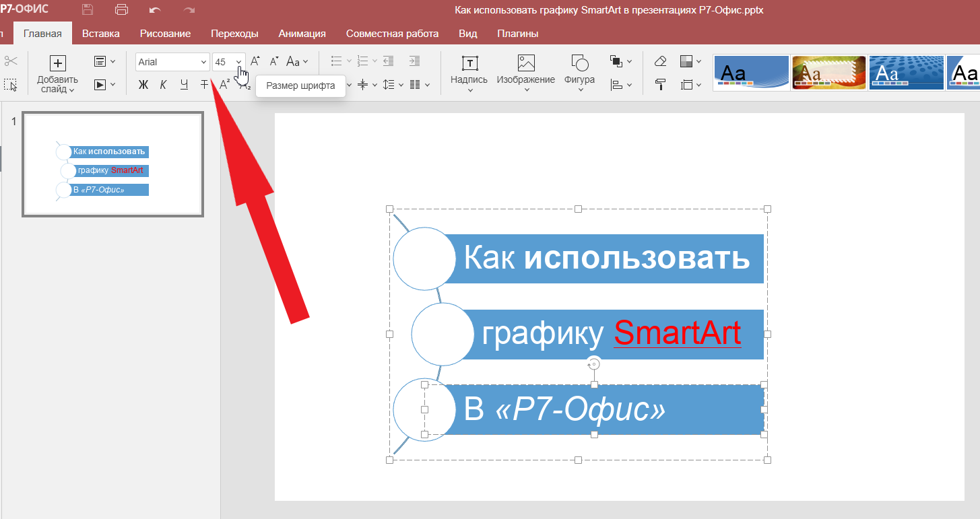Click the Add Slide plus icon
980x519 pixels.
pos(58,63)
